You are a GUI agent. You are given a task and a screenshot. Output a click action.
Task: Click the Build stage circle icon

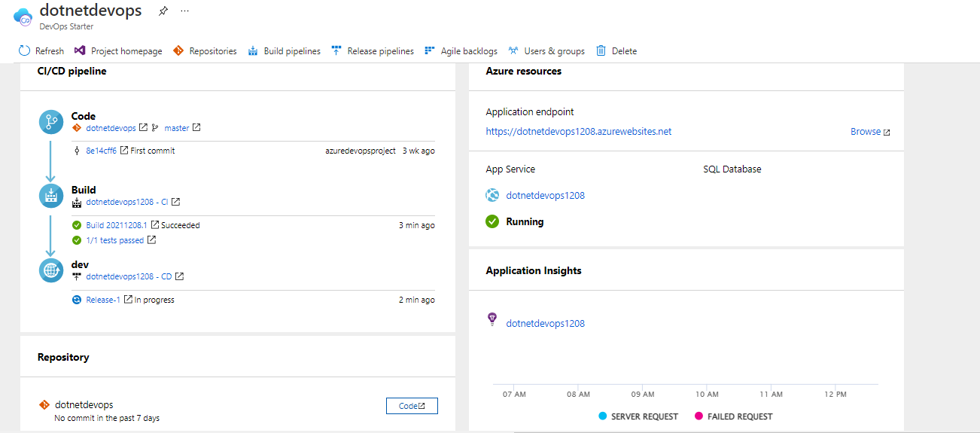coord(51,196)
